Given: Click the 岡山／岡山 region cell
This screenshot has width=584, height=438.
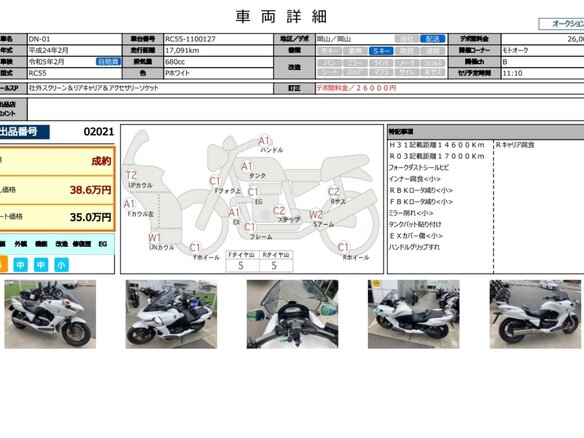Looking at the screenshot, I should coord(334,39).
